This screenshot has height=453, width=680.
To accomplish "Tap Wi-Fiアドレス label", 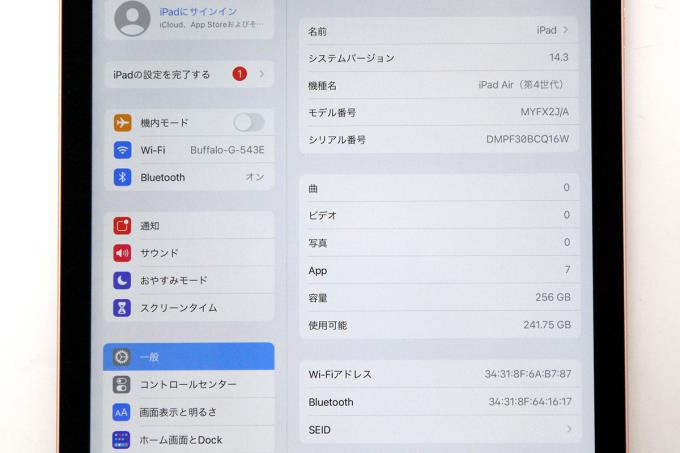I will pyautogui.click(x=340, y=374).
